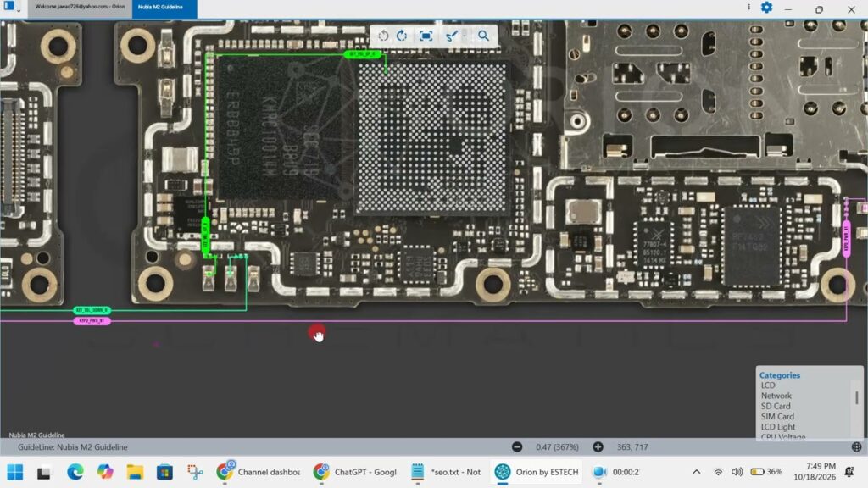The image size is (868, 488).
Task: Click the battery 36% indicator
Action: click(x=766, y=472)
